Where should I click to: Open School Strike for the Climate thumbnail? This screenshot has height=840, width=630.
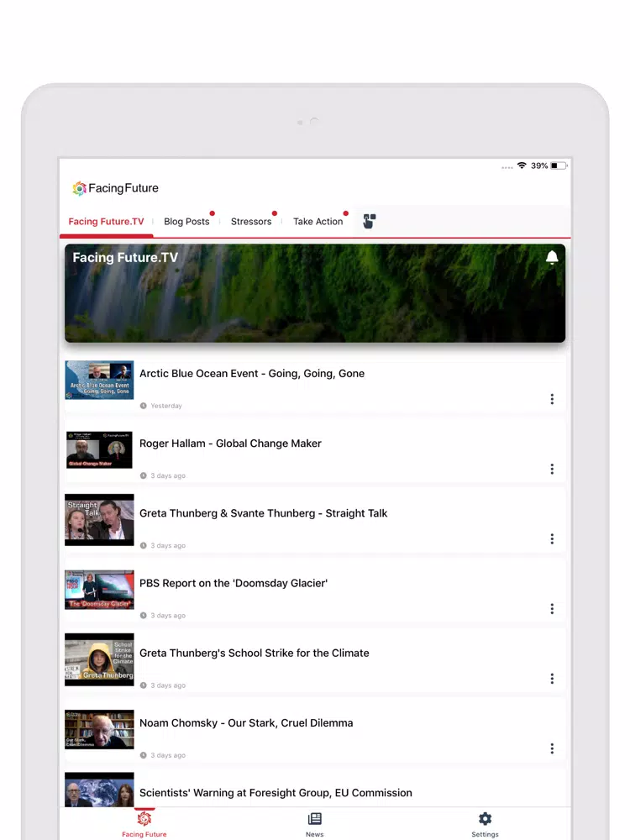coord(99,659)
